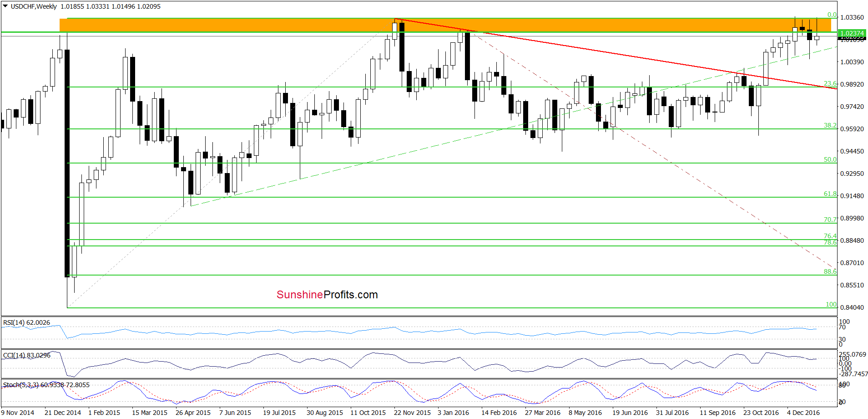Click the 0.92950 price axis label
Viewport: 868px width, 419px height.
point(852,174)
